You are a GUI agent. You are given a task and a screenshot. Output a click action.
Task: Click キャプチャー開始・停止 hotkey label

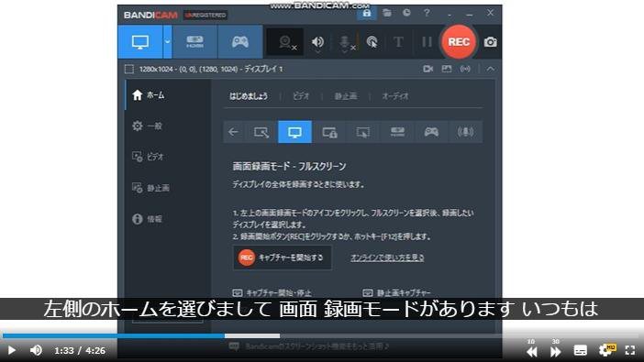(x=279, y=292)
